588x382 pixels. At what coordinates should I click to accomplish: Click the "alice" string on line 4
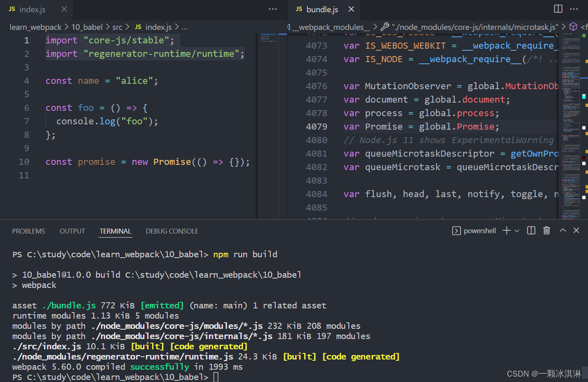[134, 81]
